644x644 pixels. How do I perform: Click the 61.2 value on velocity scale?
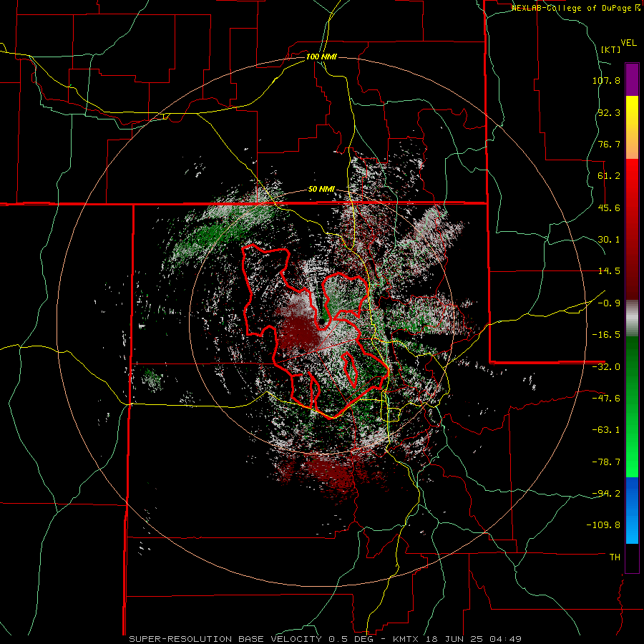pos(609,176)
